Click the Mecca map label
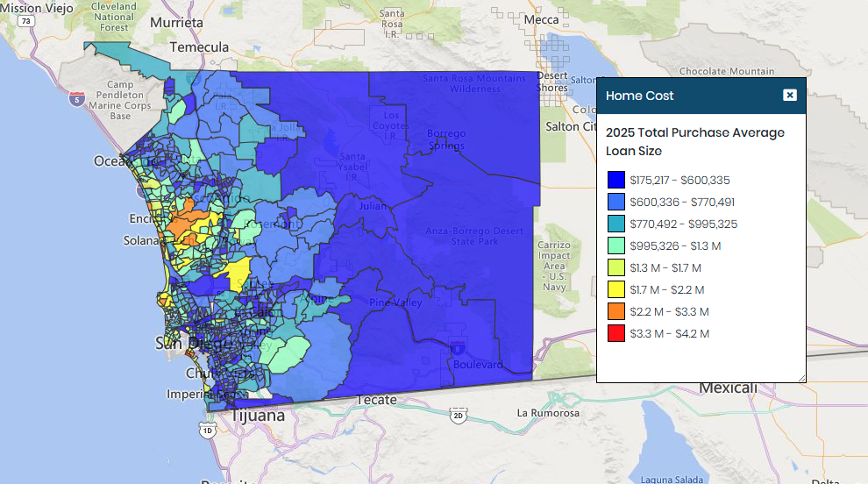868x484 pixels. [x=541, y=20]
